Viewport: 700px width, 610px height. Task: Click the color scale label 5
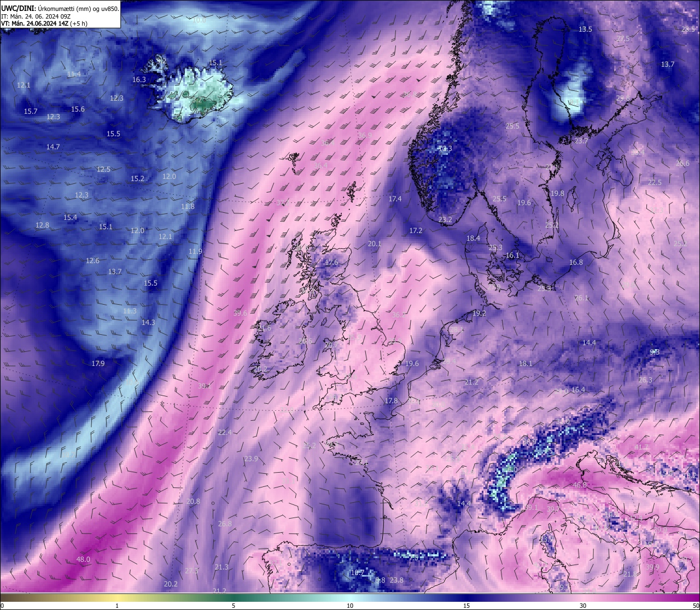[234, 606]
